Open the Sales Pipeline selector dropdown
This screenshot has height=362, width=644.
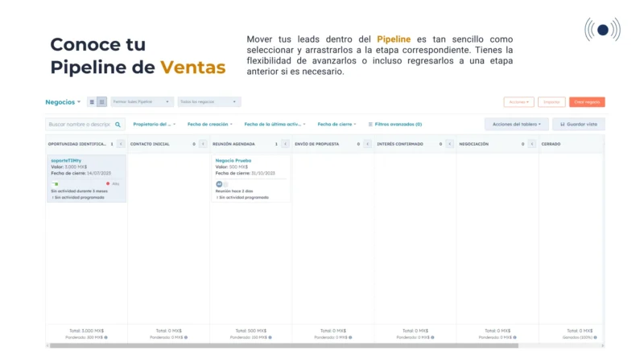[x=142, y=102]
